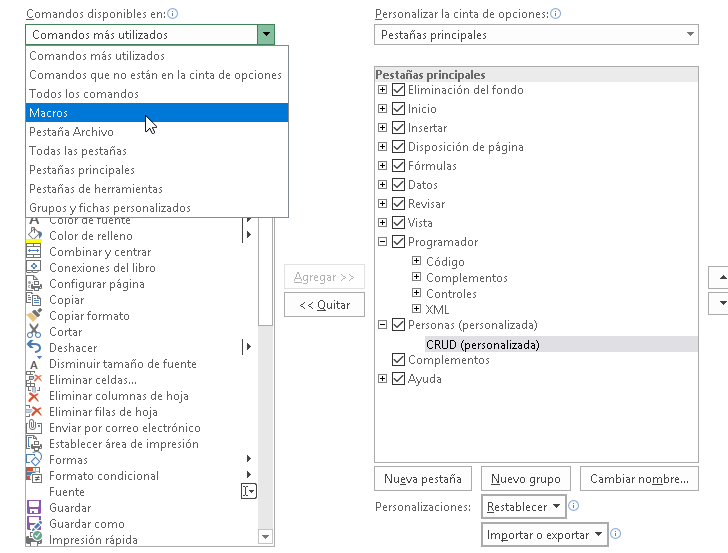Toggle the Fórmulas checkbox

[x=399, y=165]
